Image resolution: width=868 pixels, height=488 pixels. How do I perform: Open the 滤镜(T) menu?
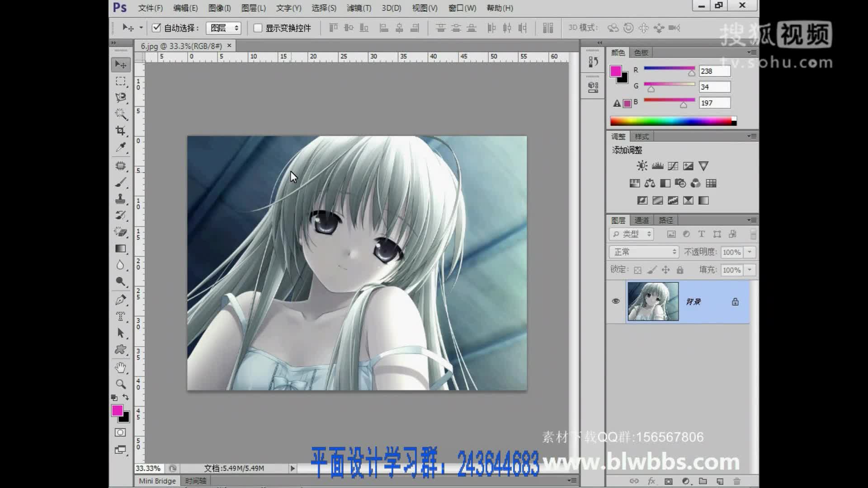tap(359, 8)
